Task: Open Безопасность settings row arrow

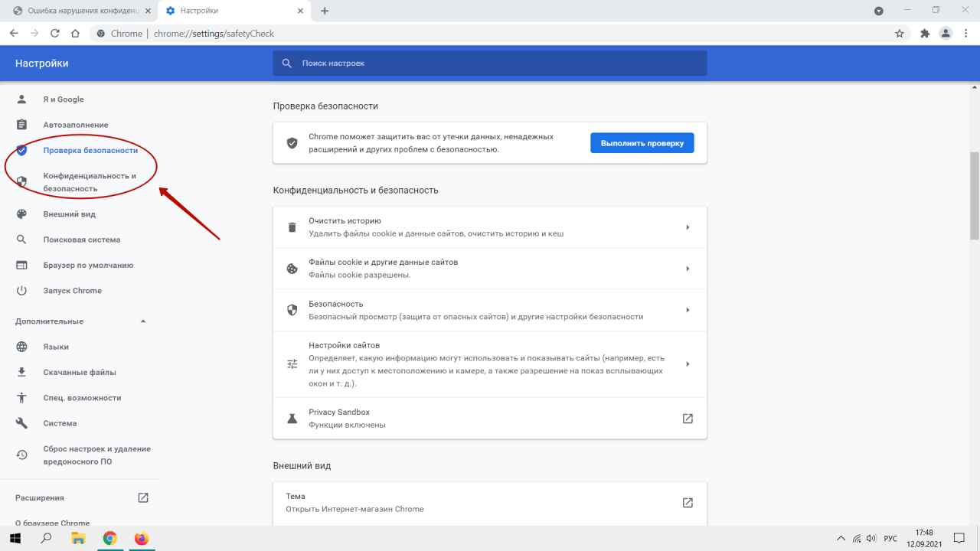Action: tap(687, 310)
